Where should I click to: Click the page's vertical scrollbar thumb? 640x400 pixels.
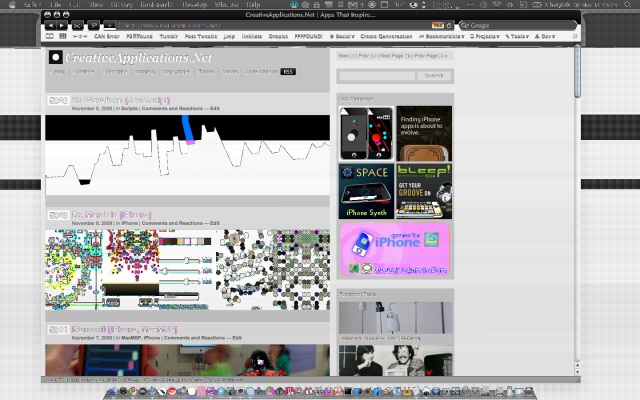coord(577,72)
